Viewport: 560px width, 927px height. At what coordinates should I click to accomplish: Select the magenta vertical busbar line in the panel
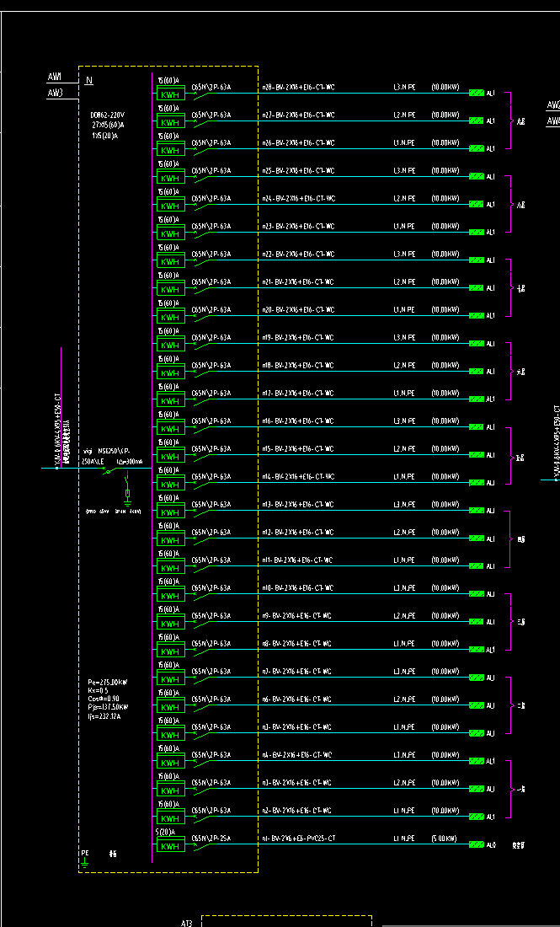point(152,467)
